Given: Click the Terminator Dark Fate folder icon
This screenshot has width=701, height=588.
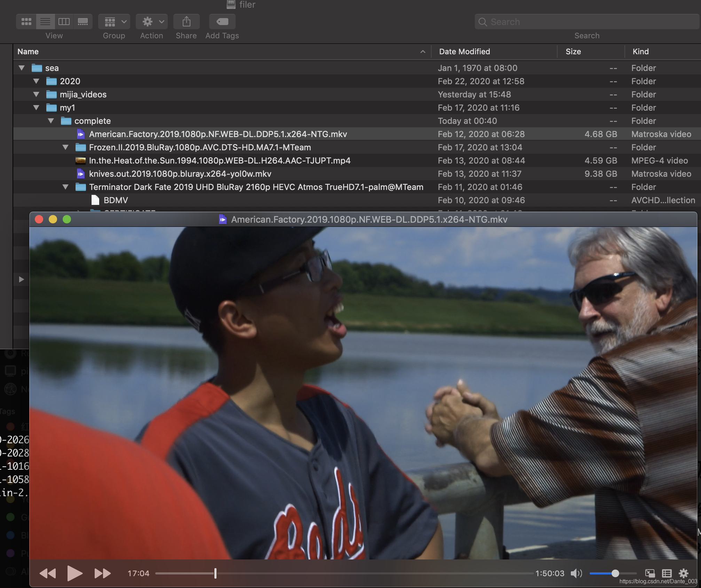Looking at the screenshot, I should click(81, 187).
